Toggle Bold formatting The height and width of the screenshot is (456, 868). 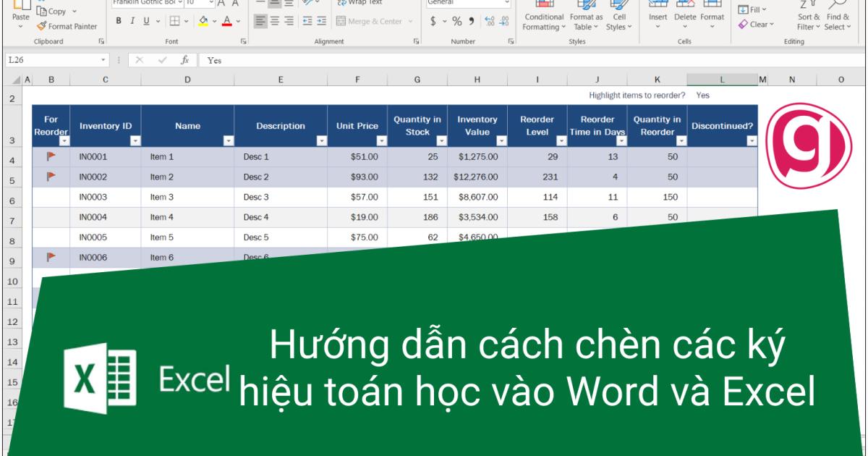tap(118, 20)
